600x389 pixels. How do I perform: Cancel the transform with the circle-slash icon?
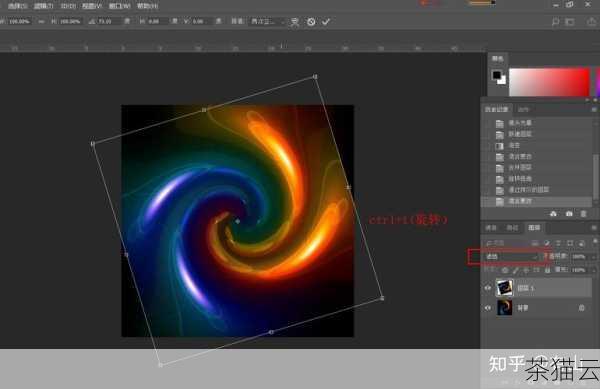311,22
